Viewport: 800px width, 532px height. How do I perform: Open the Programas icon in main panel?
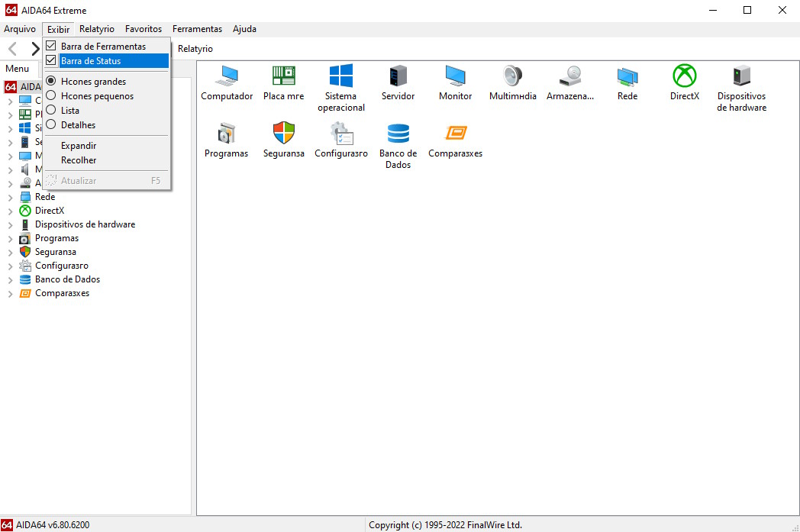226,133
